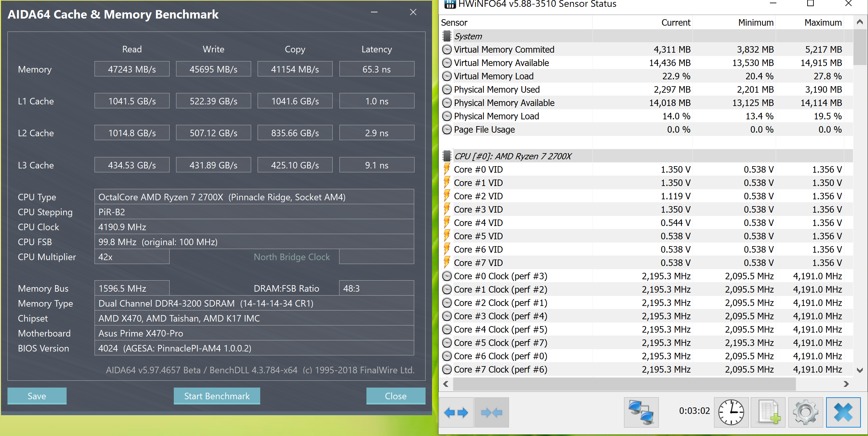Click Memory Read value 47243 MB/s
The image size is (868, 436).
coord(132,69)
